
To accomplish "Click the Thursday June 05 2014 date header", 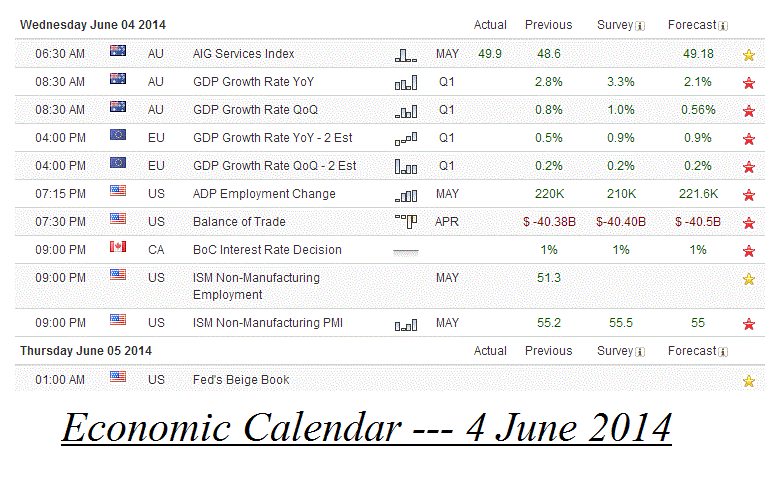I will (86, 351).
